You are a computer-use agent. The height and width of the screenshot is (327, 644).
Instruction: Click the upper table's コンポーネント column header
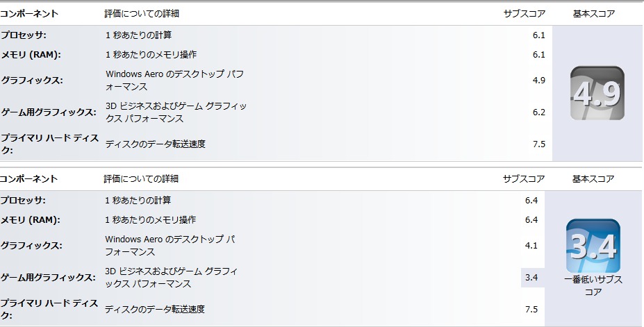point(29,14)
